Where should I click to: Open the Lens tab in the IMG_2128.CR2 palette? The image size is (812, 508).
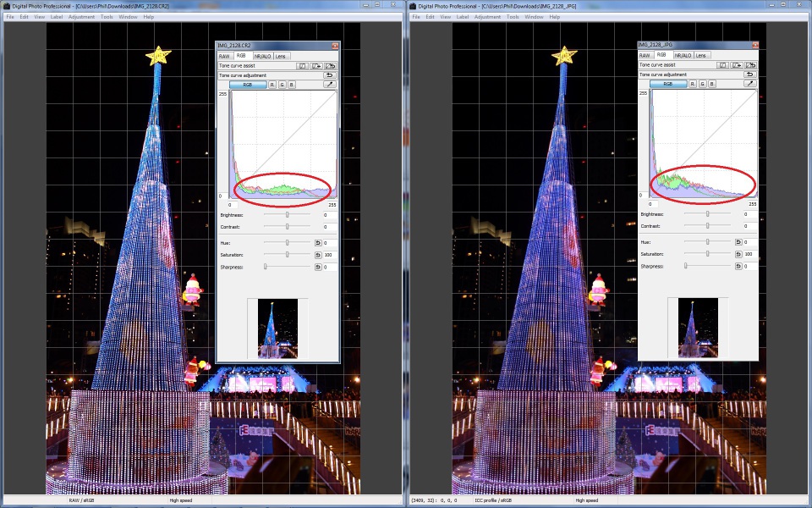click(x=281, y=56)
